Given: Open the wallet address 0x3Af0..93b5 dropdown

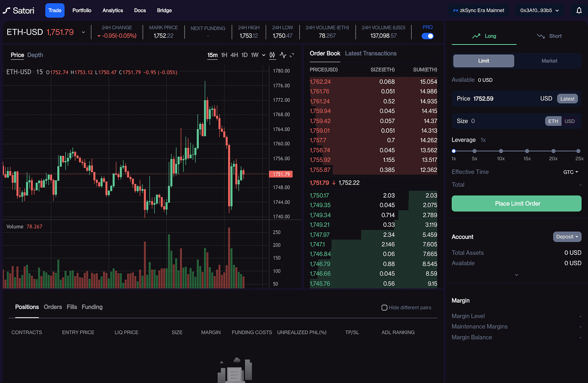Looking at the screenshot, I should point(540,10).
